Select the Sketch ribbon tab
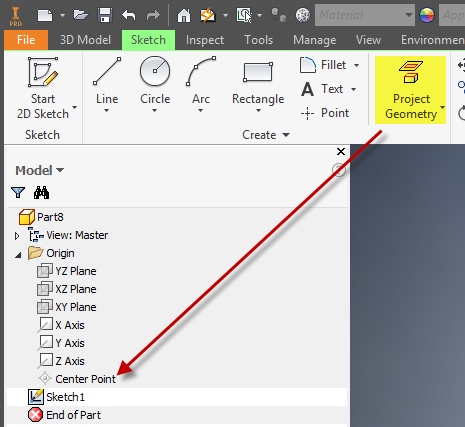The width and height of the screenshot is (465, 427). [x=148, y=40]
